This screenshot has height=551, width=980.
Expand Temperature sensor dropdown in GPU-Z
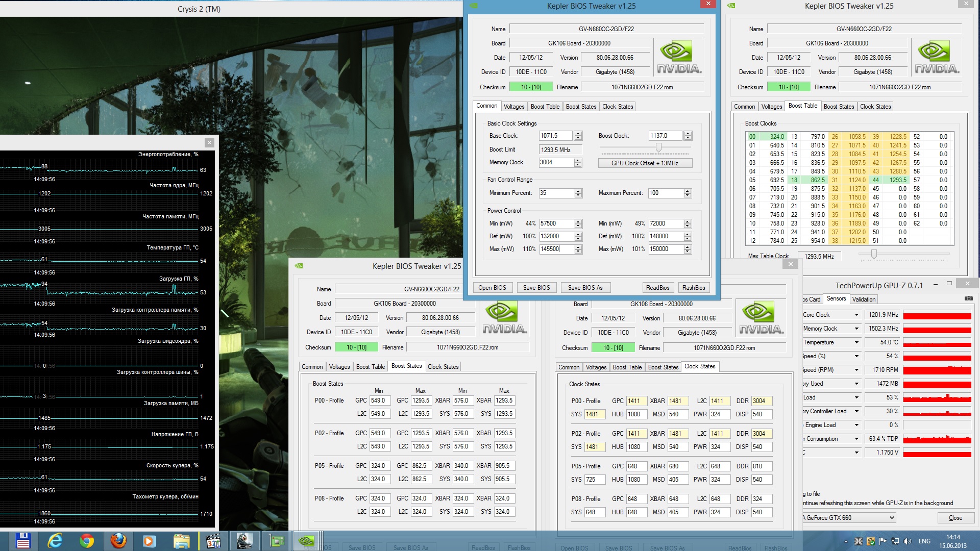click(856, 342)
